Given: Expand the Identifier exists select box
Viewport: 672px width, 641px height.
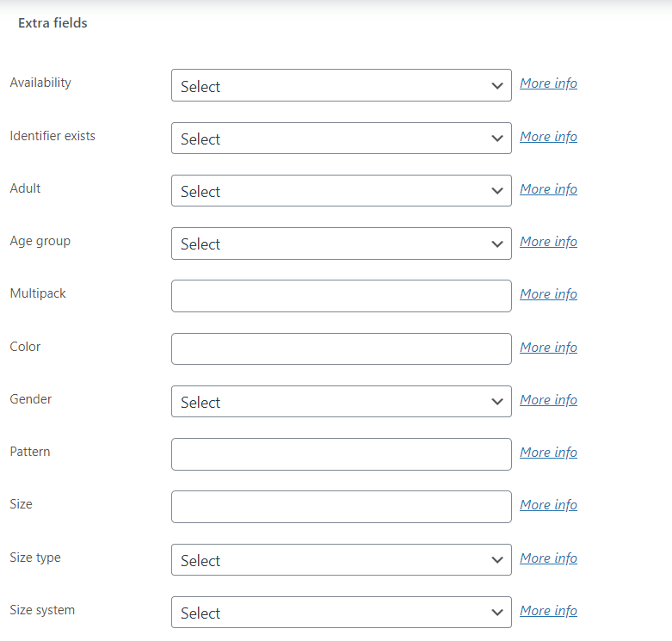Looking at the screenshot, I should 341,138.
